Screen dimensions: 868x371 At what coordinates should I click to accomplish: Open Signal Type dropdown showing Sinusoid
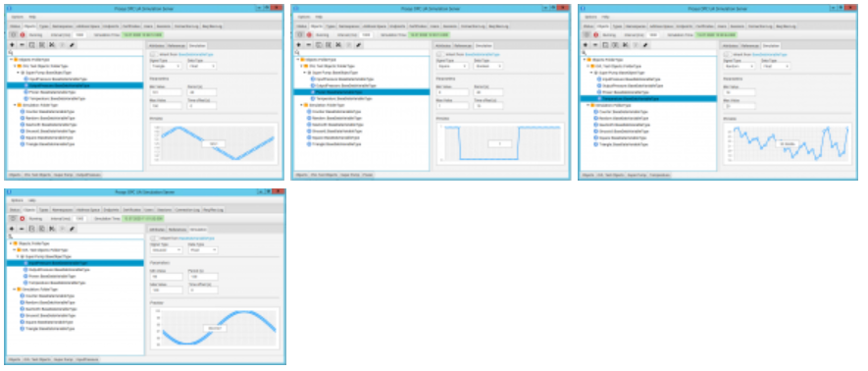click(x=166, y=250)
